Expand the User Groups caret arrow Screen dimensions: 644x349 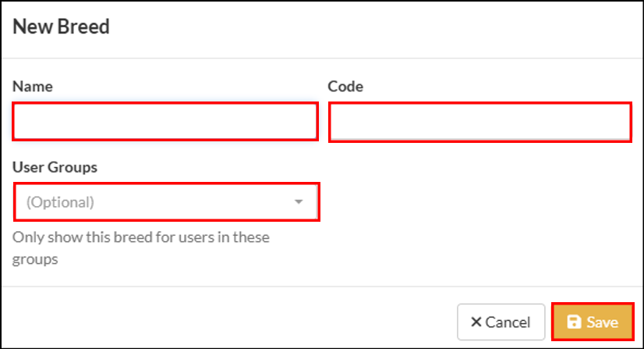click(x=299, y=202)
